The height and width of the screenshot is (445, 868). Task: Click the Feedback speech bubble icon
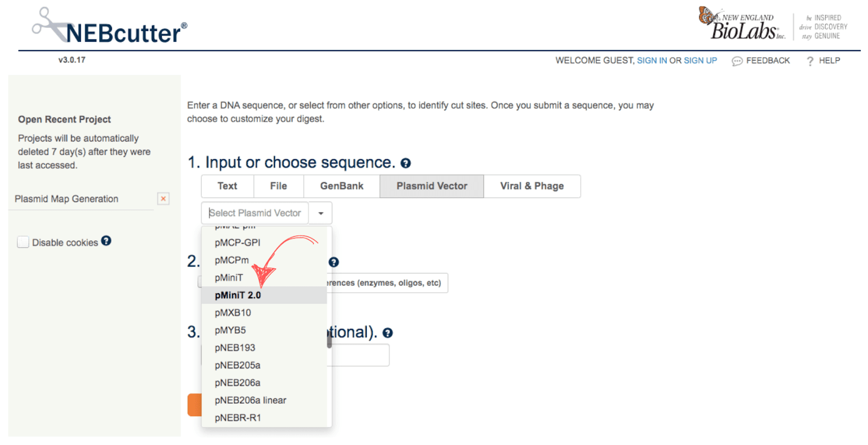tap(737, 61)
